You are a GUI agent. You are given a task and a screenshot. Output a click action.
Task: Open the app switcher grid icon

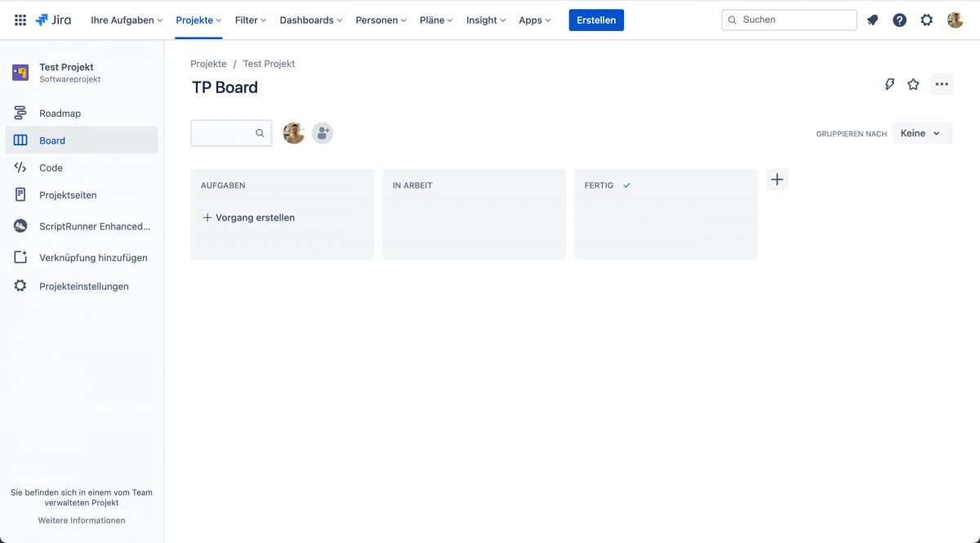click(x=20, y=20)
